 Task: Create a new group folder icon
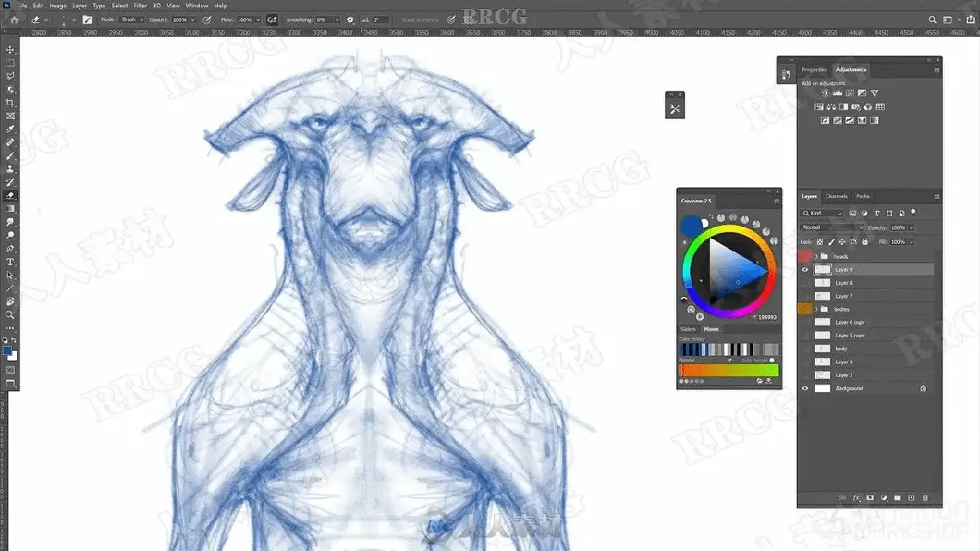[x=898, y=497]
